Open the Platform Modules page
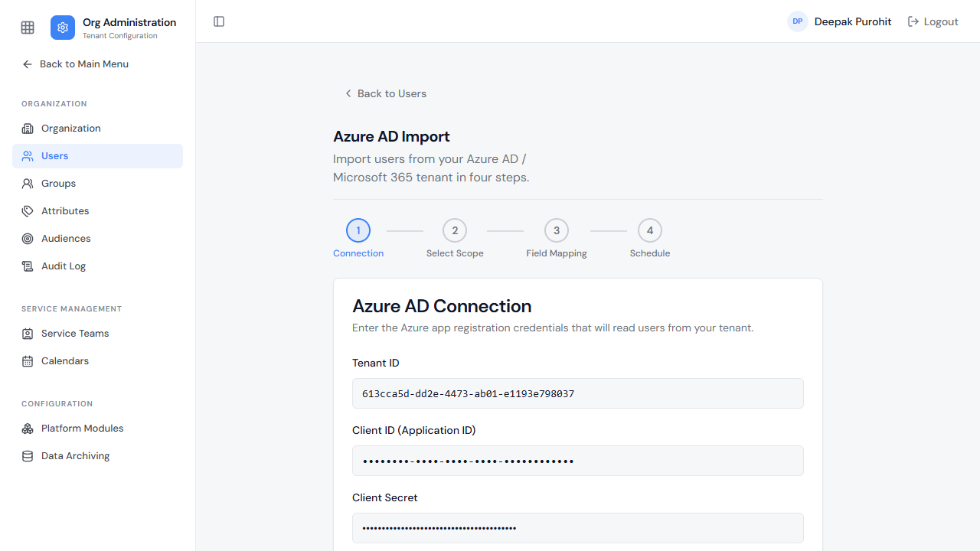 pyautogui.click(x=97, y=429)
